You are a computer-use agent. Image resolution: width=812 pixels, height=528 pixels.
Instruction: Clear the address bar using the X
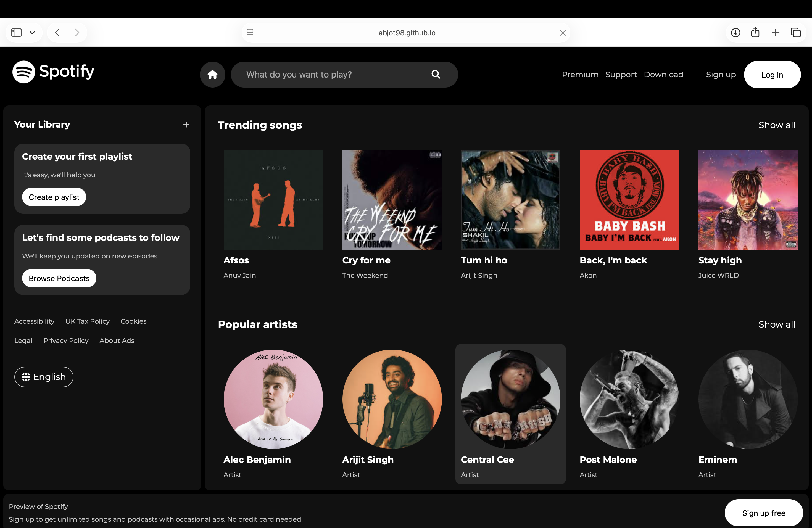coord(563,33)
